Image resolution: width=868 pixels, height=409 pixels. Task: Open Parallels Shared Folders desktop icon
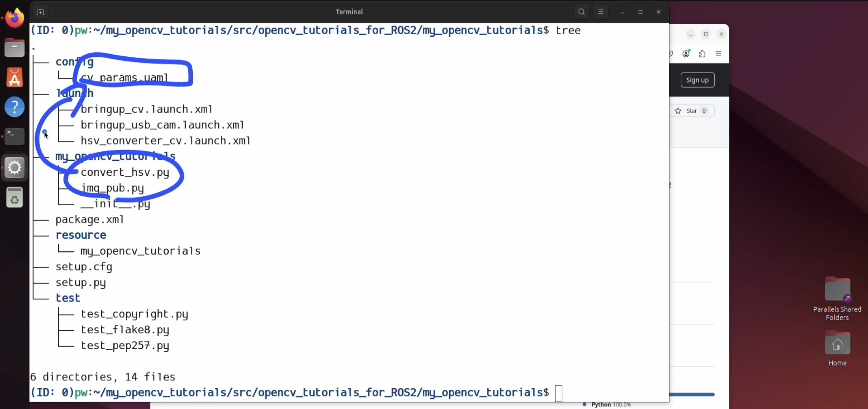[837, 290]
